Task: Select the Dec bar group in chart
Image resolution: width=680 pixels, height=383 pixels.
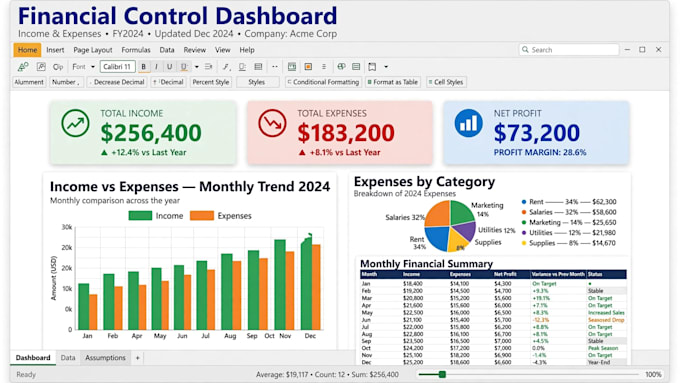Action: coord(311,282)
